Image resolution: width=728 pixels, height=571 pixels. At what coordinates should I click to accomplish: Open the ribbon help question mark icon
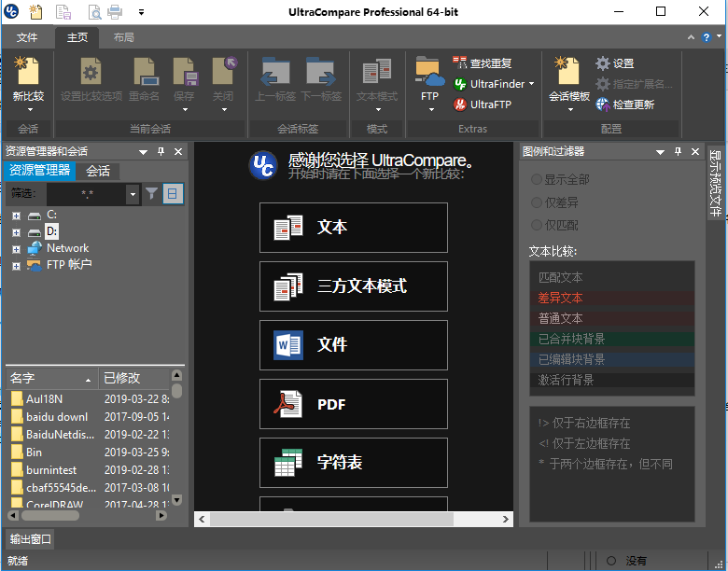pyautogui.click(x=707, y=37)
